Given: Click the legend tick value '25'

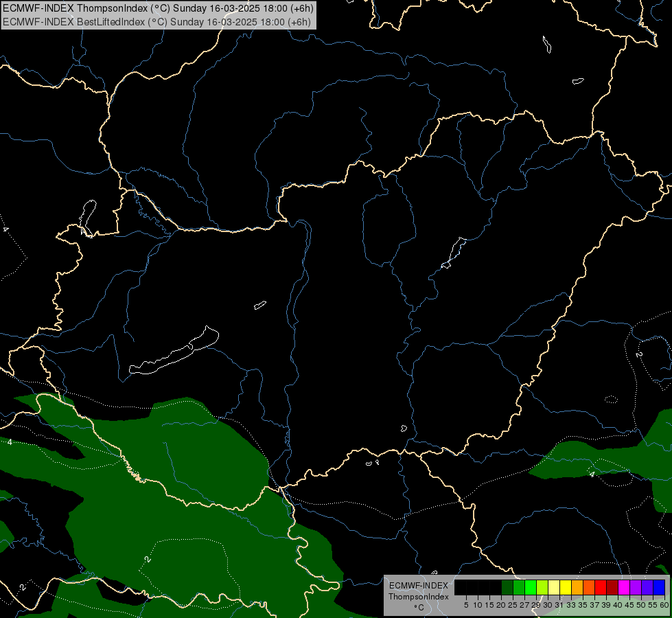Looking at the screenshot, I should tap(513, 605).
